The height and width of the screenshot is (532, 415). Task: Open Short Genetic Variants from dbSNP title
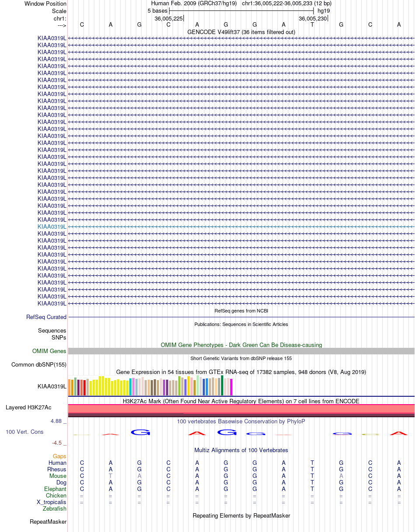coord(241,358)
